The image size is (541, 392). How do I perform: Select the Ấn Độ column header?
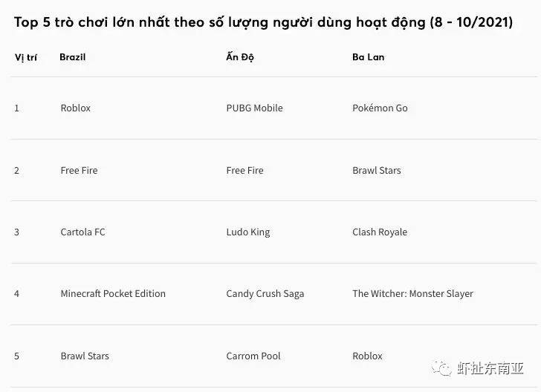240,56
